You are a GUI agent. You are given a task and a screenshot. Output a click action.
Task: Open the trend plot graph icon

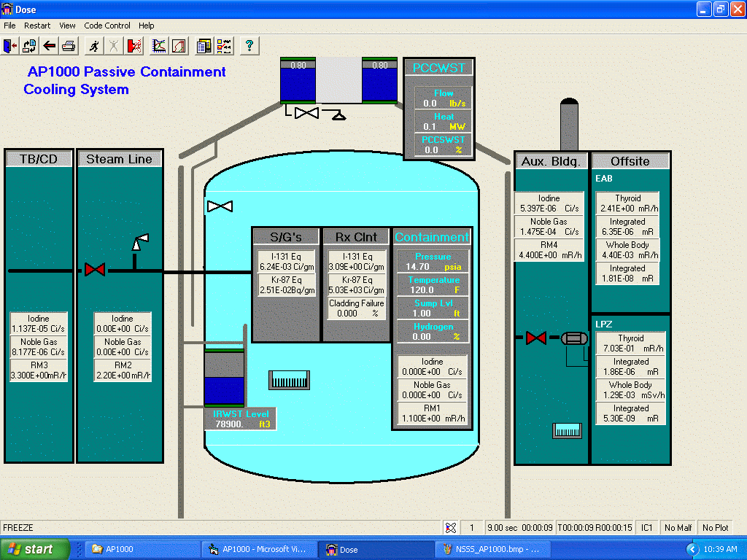pos(159,46)
